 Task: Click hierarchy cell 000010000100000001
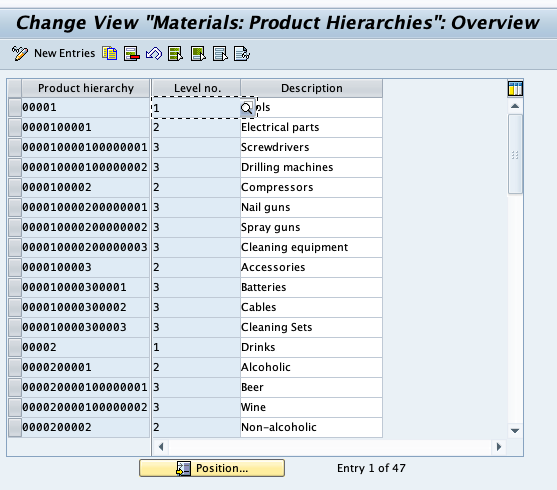(x=86, y=147)
